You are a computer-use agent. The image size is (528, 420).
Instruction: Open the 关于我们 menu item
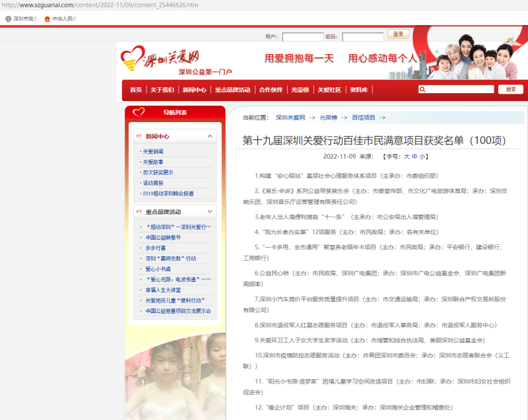pyautogui.click(x=162, y=90)
